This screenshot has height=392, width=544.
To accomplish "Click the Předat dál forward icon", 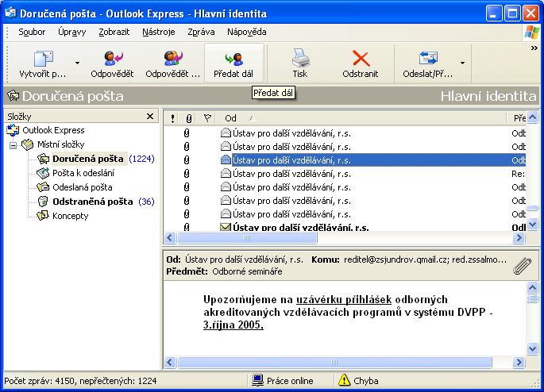I will [x=233, y=59].
